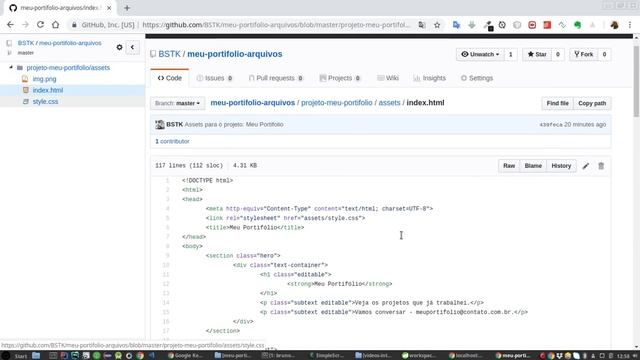Go to assets breadcrumb folder
Screen dimensions: 640x360
tap(389, 103)
